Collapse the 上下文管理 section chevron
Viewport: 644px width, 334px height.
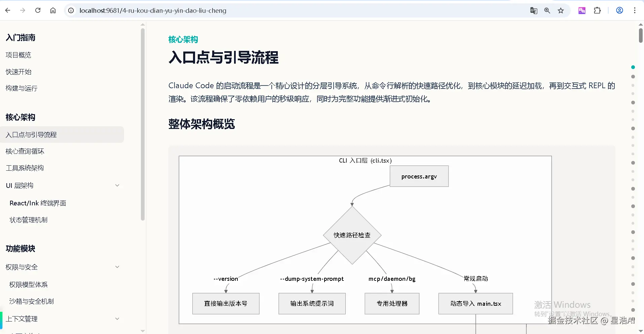tap(117, 319)
